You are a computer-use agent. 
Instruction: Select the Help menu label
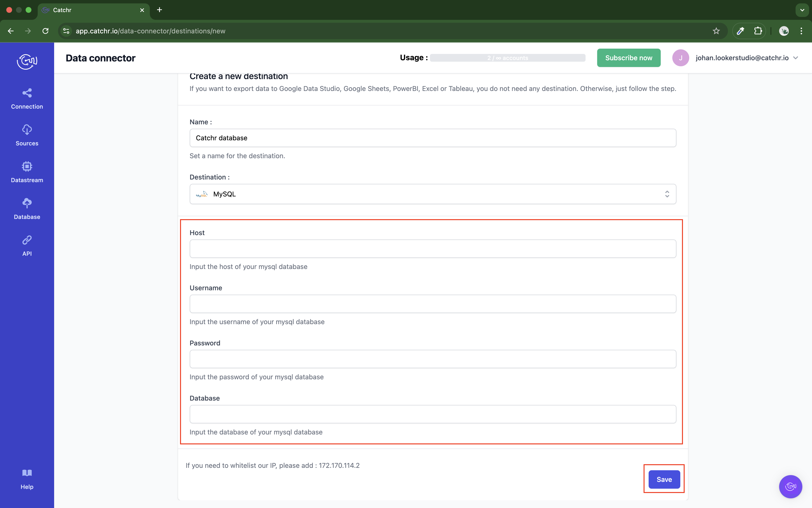(x=27, y=487)
